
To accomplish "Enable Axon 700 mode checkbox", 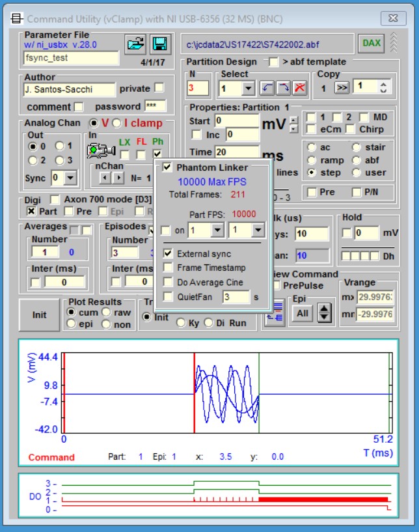I will (55, 199).
